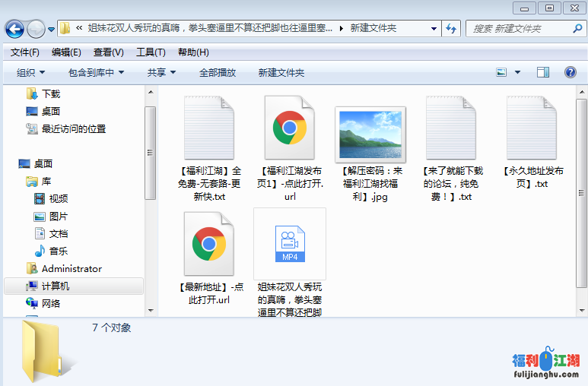The height and width of the screenshot is (386, 588).
Task: Open the 工具(T) menu
Action: [151, 52]
